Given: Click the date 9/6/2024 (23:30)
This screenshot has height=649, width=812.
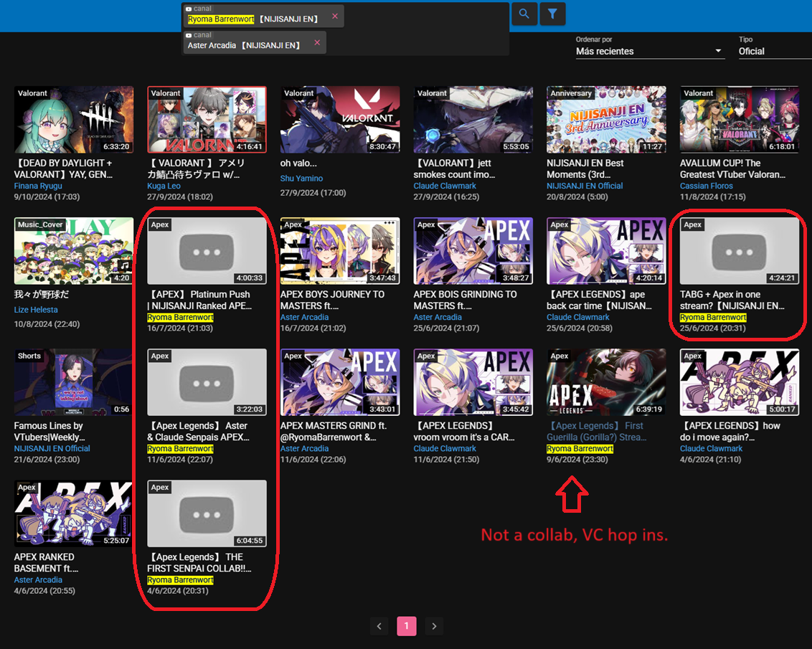Looking at the screenshot, I should pos(577,460).
